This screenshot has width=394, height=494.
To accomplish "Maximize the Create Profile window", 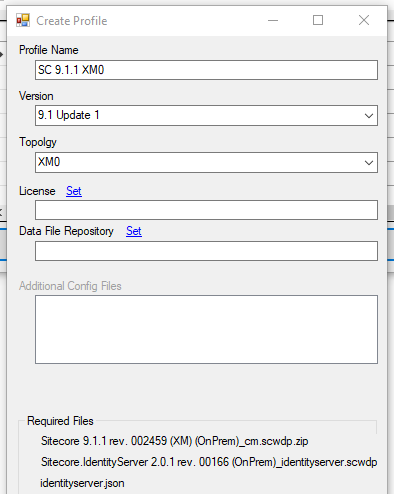I will click(318, 21).
